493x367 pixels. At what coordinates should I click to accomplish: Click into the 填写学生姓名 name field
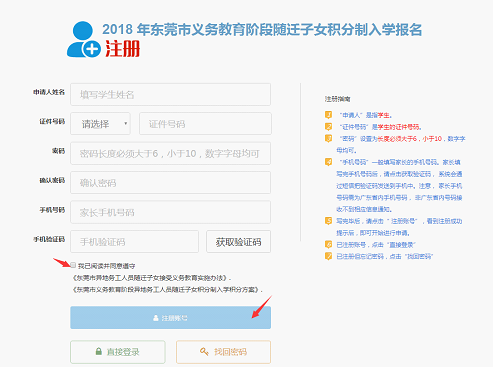170,95
